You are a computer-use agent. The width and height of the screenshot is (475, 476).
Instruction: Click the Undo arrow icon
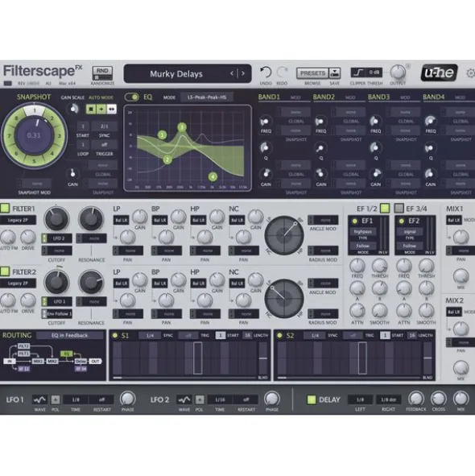click(266, 72)
